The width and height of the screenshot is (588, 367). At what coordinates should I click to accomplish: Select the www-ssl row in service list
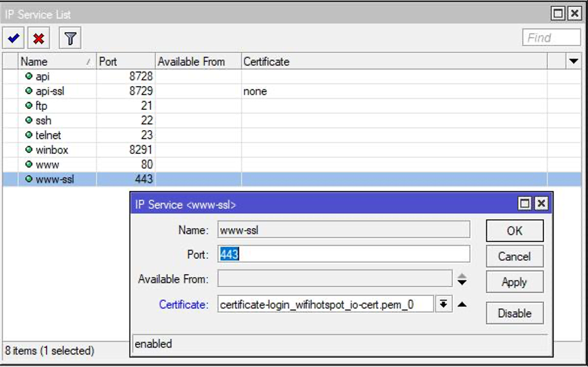pos(292,179)
